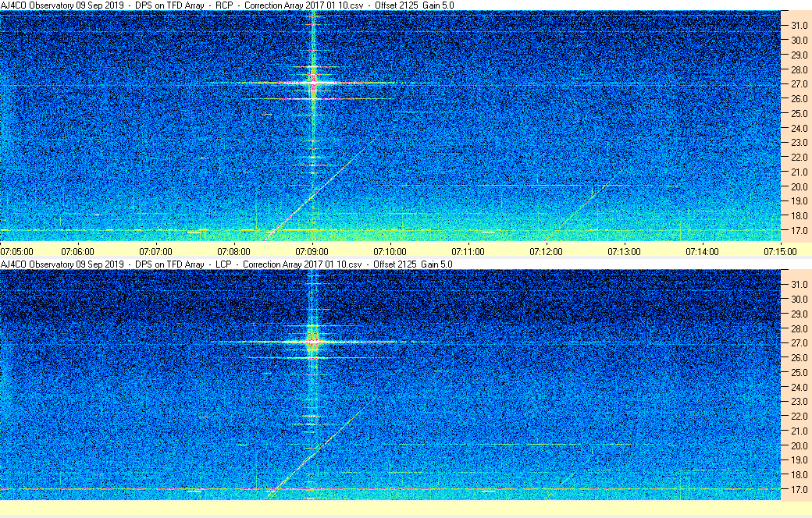Click the 30.0 frequency label on the RCP plot
The height and width of the screenshot is (518, 812).
(x=799, y=41)
